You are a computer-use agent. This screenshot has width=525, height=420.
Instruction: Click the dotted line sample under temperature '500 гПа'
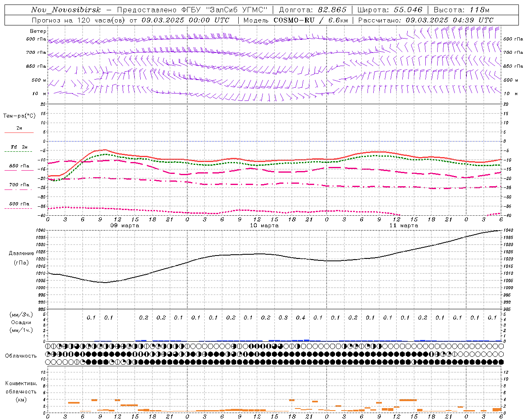(19, 209)
